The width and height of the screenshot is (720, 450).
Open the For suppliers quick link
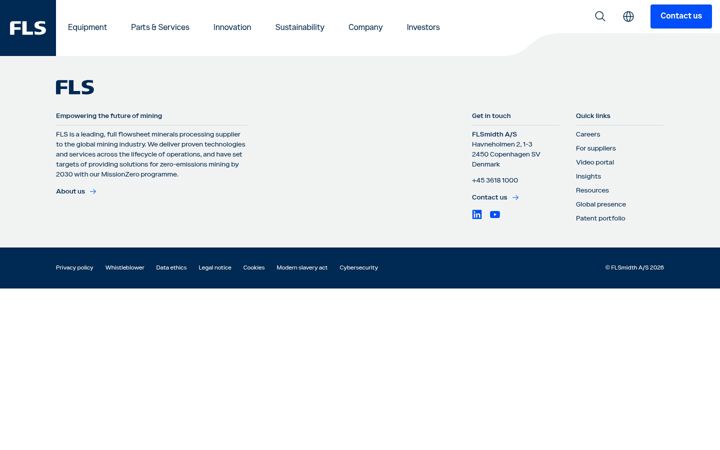pyautogui.click(x=596, y=148)
